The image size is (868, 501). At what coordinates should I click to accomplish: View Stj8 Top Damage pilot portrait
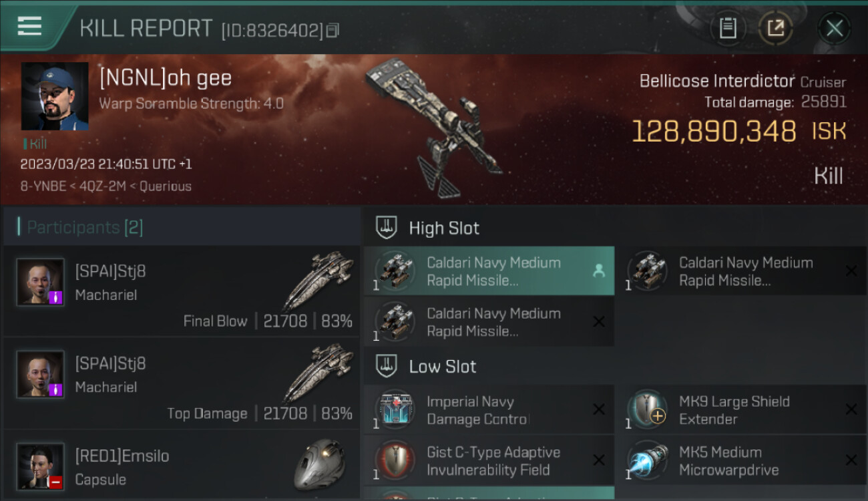pos(41,374)
